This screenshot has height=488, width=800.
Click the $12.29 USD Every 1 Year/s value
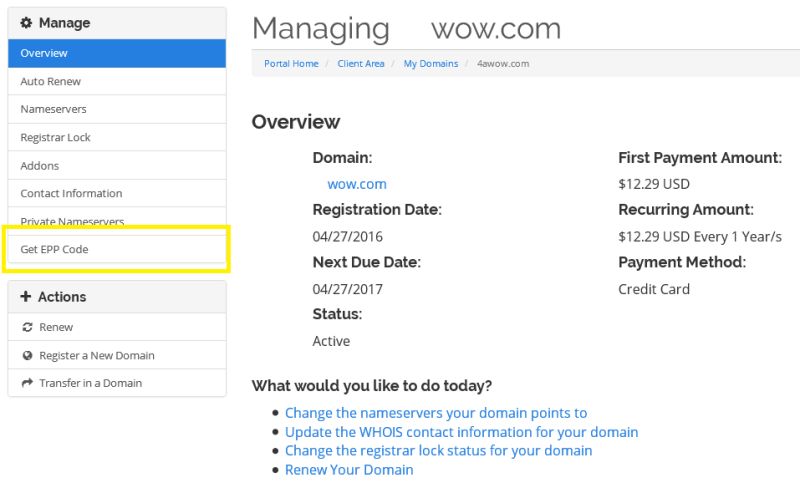click(x=700, y=237)
